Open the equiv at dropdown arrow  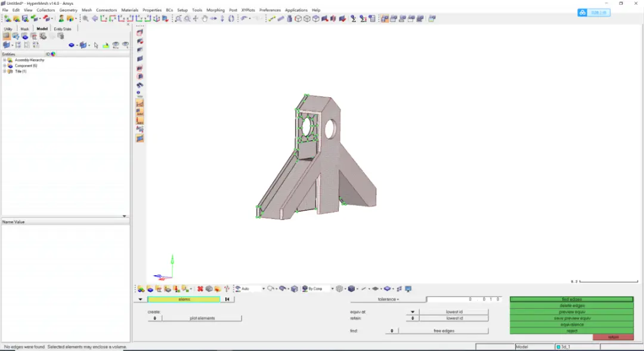tap(413, 312)
